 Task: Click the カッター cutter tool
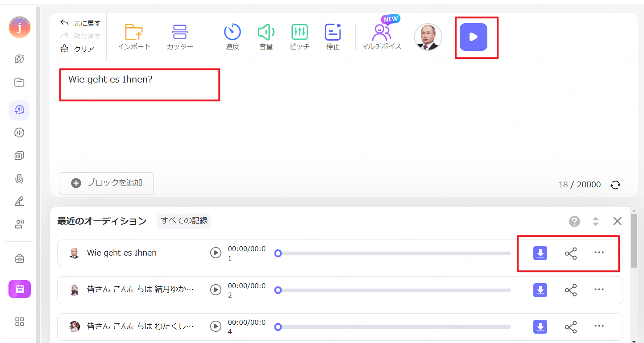pyautogui.click(x=180, y=37)
